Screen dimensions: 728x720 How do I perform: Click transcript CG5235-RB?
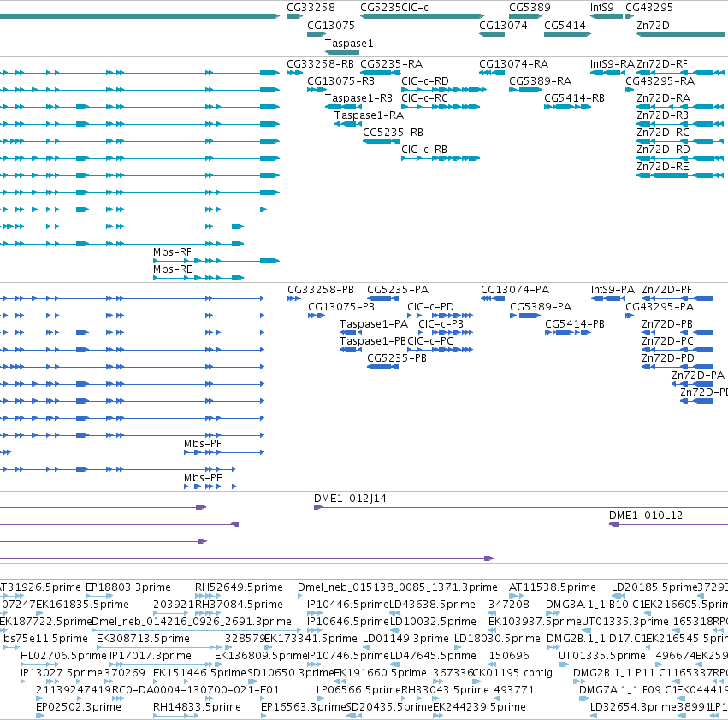pos(381,140)
